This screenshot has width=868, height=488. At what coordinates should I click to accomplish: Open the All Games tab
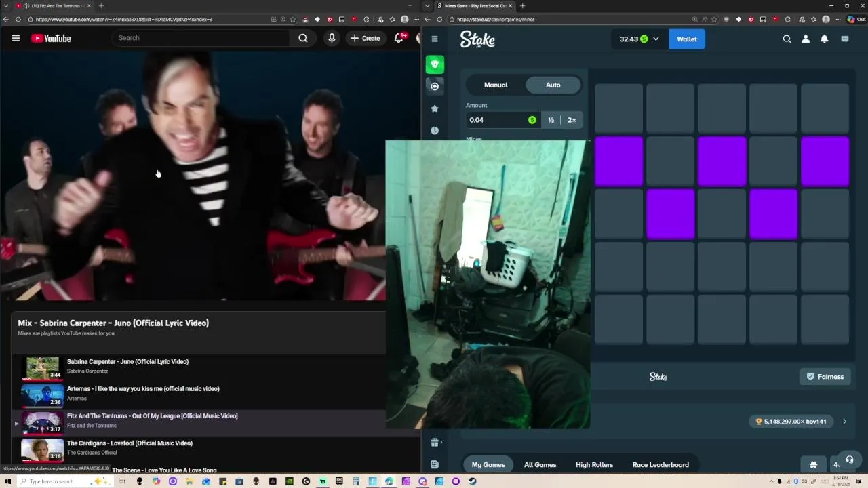[540, 465]
